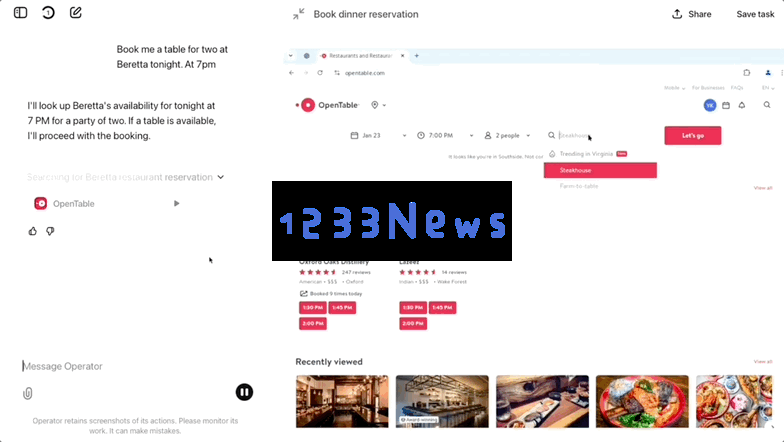Open the YK profile avatar
This screenshot has height=442, width=784.
[x=710, y=105]
